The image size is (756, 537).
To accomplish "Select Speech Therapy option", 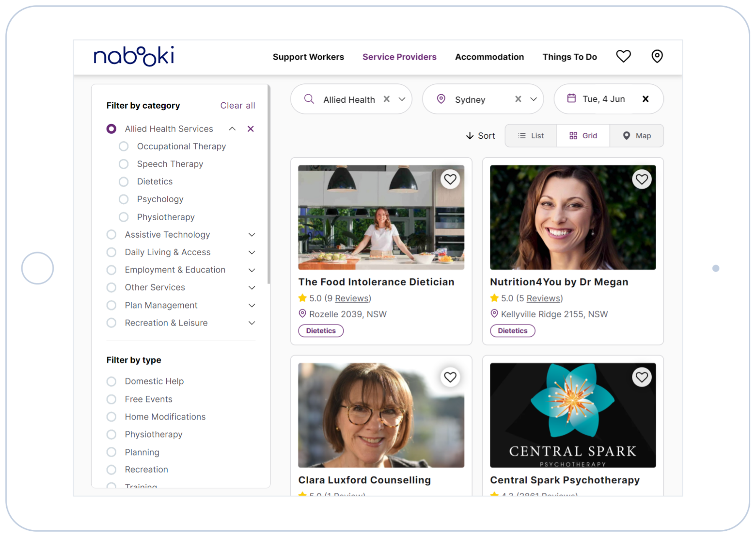I will click(123, 164).
